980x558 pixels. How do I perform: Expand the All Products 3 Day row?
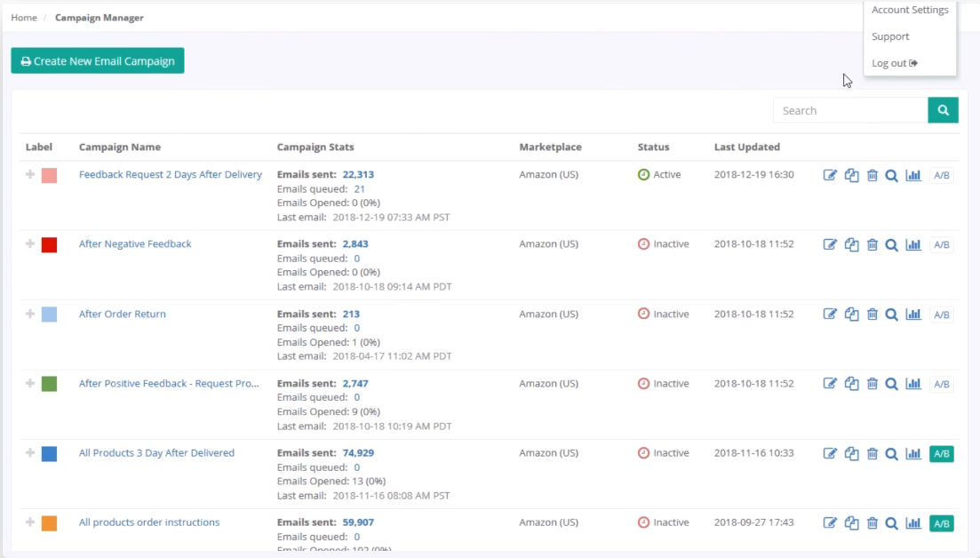pyautogui.click(x=30, y=452)
